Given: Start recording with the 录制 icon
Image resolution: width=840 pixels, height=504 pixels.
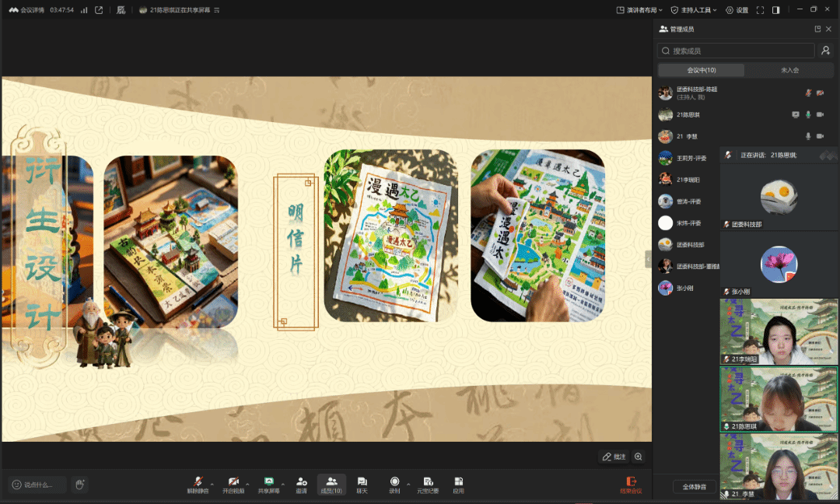Looking at the screenshot, I should point(394,482).
